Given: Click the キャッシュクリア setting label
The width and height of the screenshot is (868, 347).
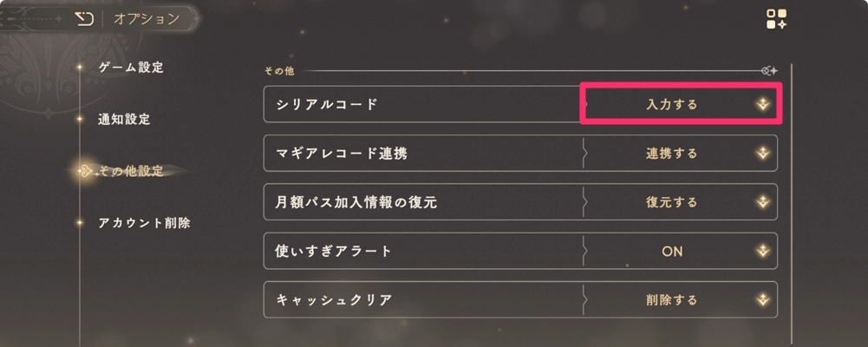Looking at the screenshot, I should [334, 300].
